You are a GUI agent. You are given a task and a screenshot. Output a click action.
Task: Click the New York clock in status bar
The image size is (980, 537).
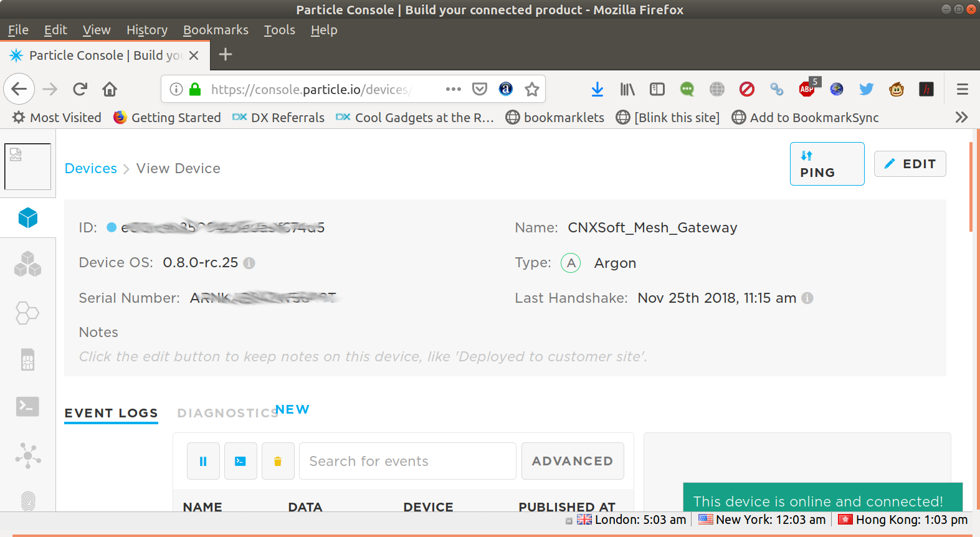[x=762, y=520]
